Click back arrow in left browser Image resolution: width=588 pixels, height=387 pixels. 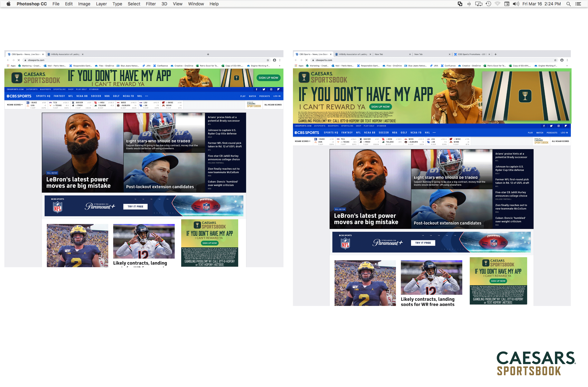pos(8,60)
